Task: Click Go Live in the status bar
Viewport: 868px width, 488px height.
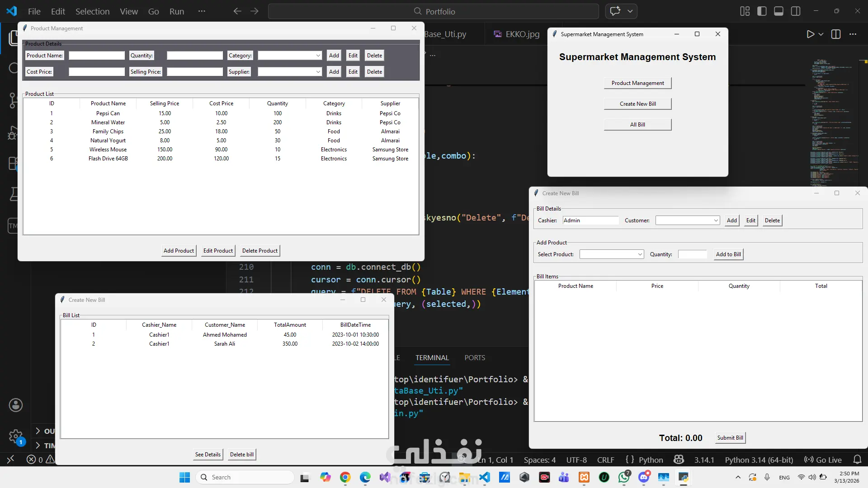Action: [x=823, y=460]
